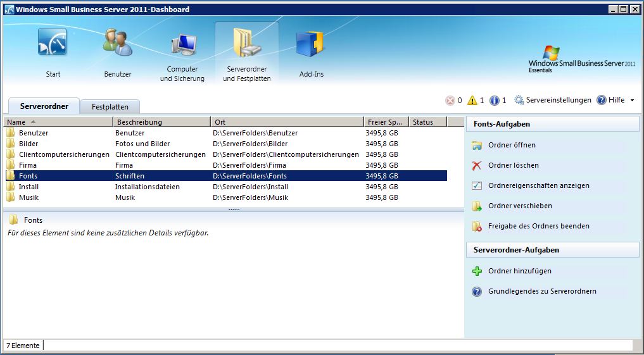Sort by the Beschreibung column header
This screenshot has width=644, height=355.
pos(162,122)
